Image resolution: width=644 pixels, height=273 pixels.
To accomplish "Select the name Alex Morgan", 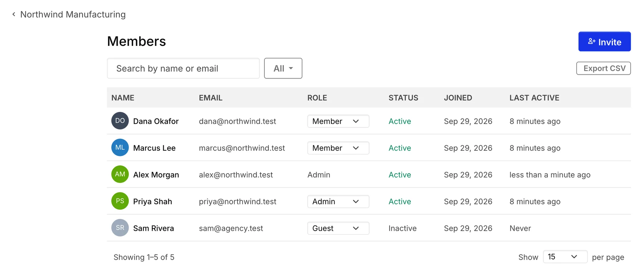I will pos(156,175).
